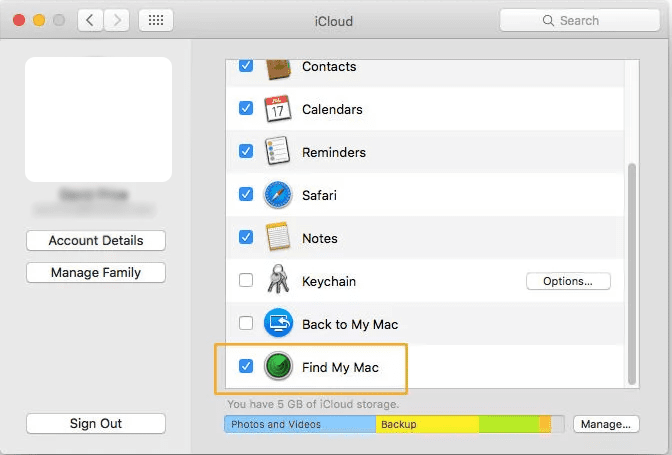This screenshot has width=672, height=455.
Task: Enable the Keychain checkbox
Action: (x=246, y=281)
